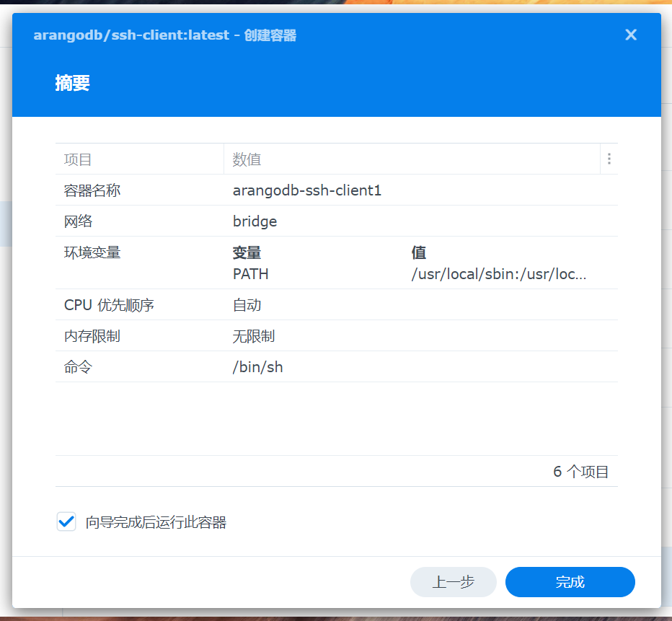The width and height of the screenshot is (672, 621).
Task: Close the create container dialog
Action: (x=631, y=35)
